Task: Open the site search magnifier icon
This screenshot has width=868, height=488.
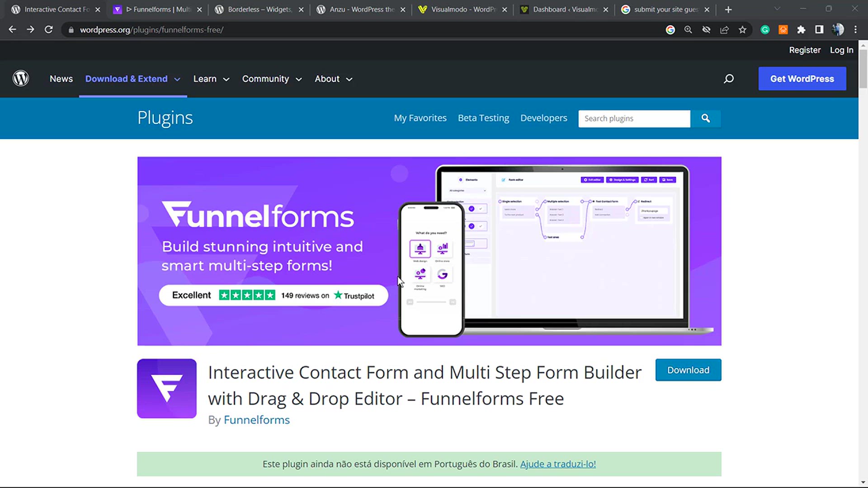Action: click(x=729, y=79)
